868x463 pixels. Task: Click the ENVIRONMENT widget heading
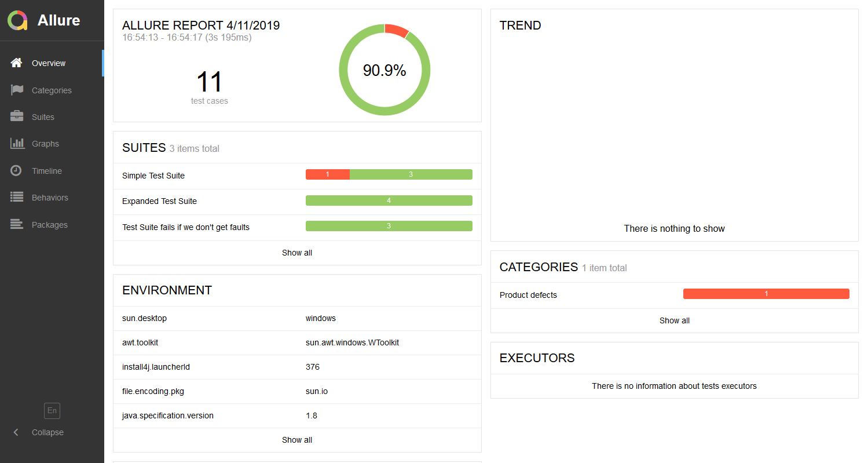[167, 290]
